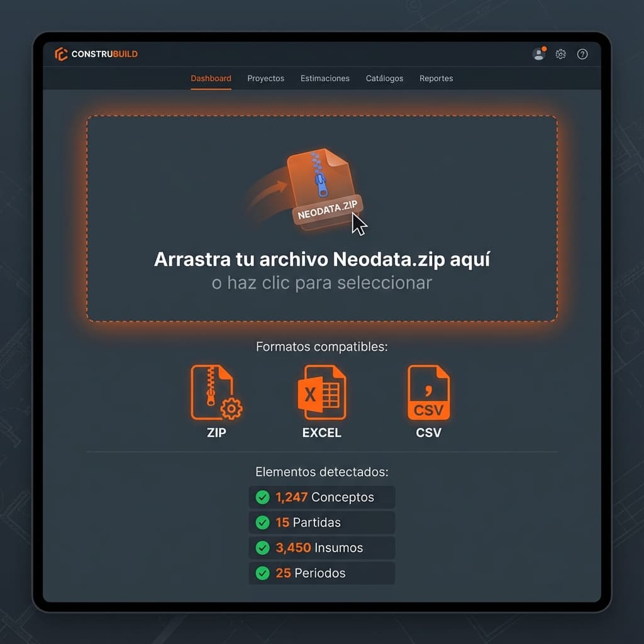Switch to the Proyectos tab
Screen dimensions: 644x644
click(265, 78)
